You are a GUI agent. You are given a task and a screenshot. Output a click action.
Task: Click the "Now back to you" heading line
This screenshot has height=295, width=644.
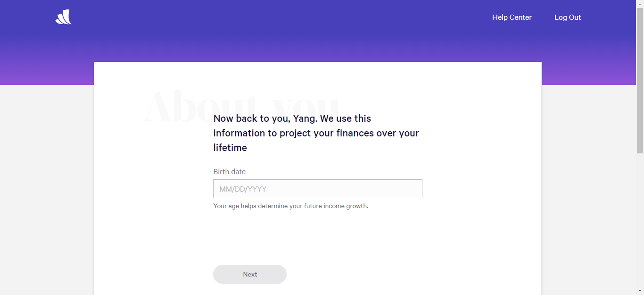[x=292, y=118]
